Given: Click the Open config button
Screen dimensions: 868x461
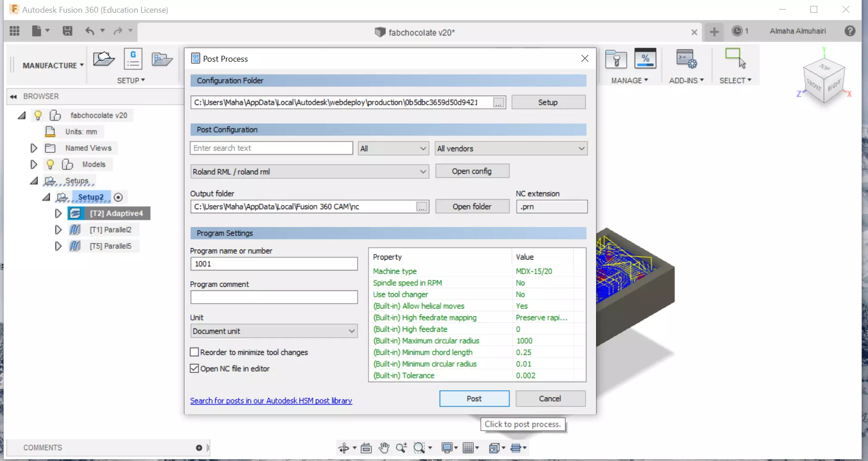Looking at the screenshot, I should point(472,171).
